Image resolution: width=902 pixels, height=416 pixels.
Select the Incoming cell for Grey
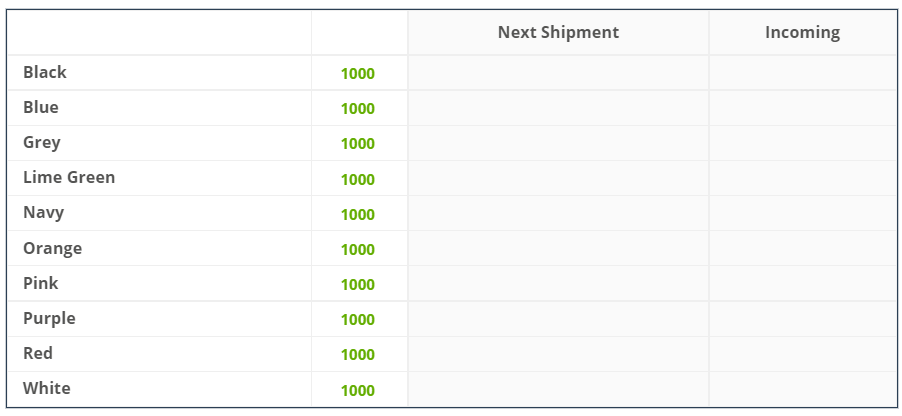point(802,143)
